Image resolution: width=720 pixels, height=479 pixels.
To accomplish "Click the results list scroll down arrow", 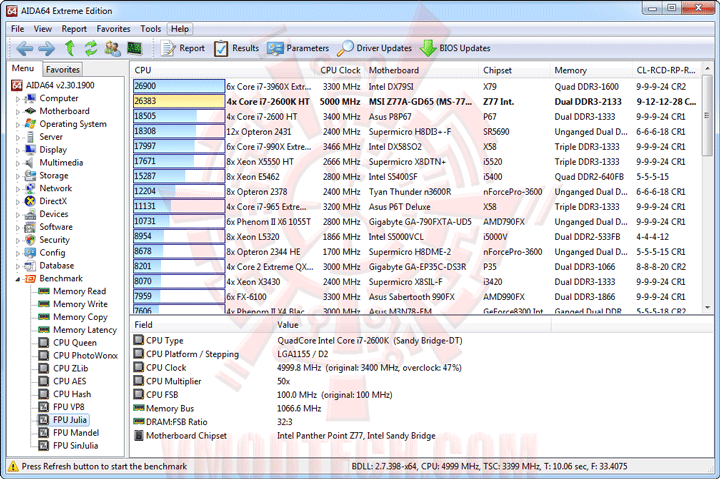I will click(707, 307).
